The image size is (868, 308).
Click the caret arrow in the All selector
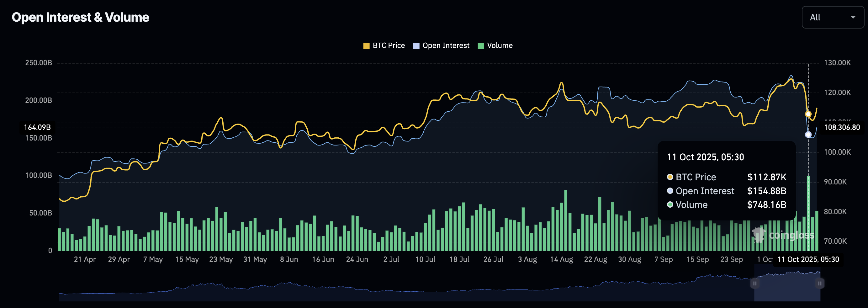coord(853,17)
